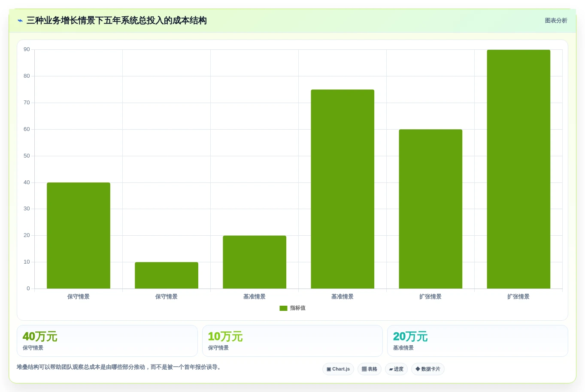Click the chart title 三种业务增长情景下五年系统总投入的成本结构
The width and height of the screenshot is (585, 392).
click(x=117, y=21)
